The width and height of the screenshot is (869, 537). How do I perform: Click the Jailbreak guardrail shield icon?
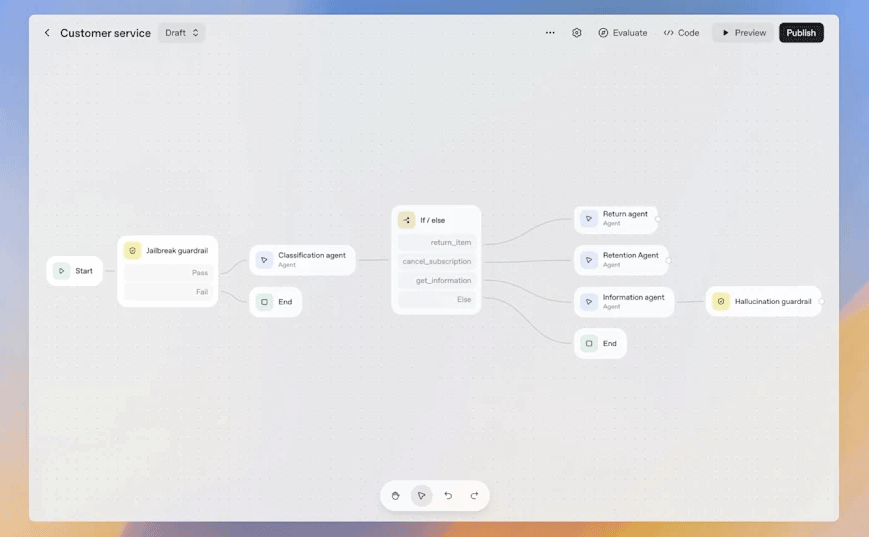pos(132,251)
